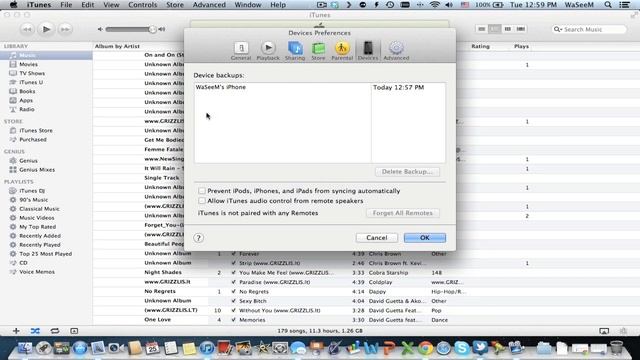Select the Devices preferences tab
640x360 pixels.
click(368, 51)
